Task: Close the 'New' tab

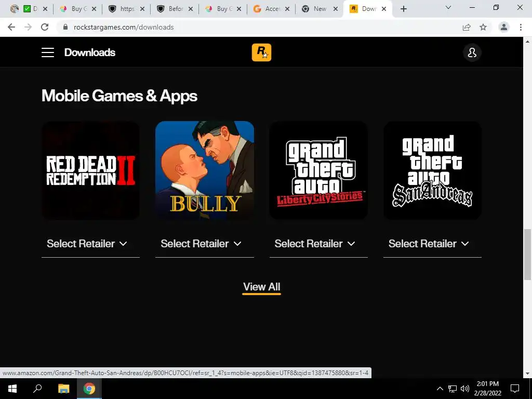Action: click(x=336, y=9)
